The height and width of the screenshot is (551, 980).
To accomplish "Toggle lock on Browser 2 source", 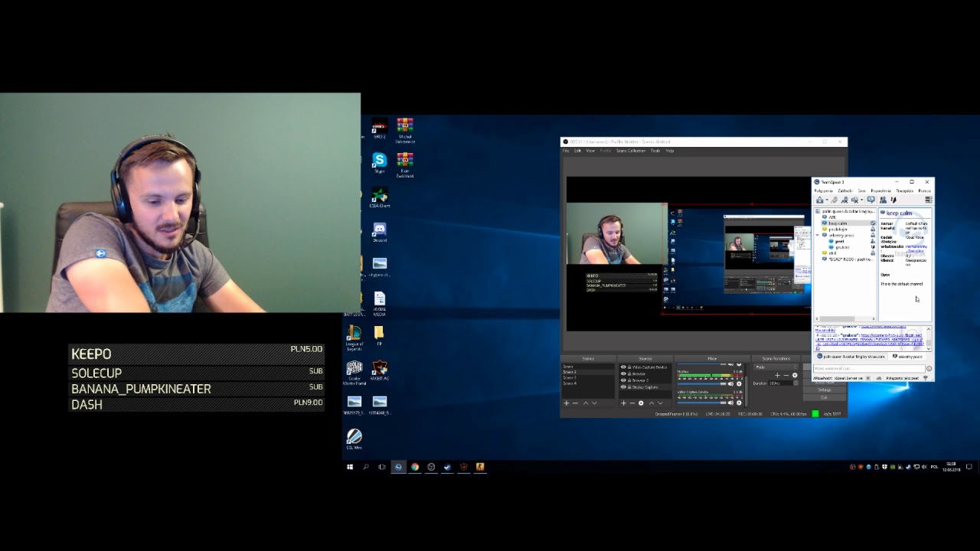I will pyautogui.click(x=629, y=380).
